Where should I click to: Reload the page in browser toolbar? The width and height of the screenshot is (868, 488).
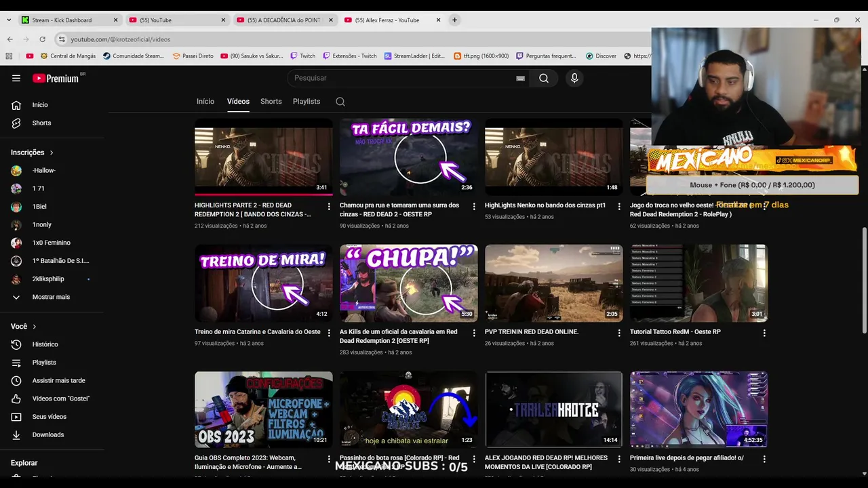coord(42,39)
